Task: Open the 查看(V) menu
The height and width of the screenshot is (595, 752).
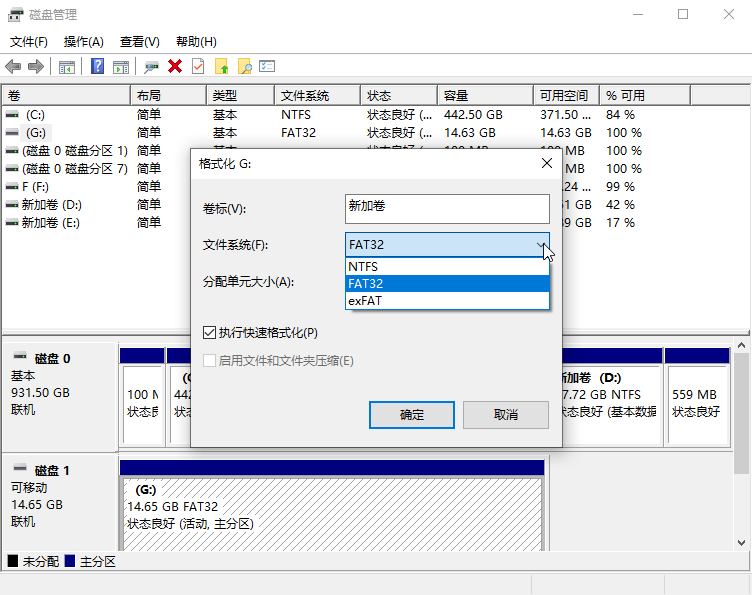Action: [x=140, y=42]
